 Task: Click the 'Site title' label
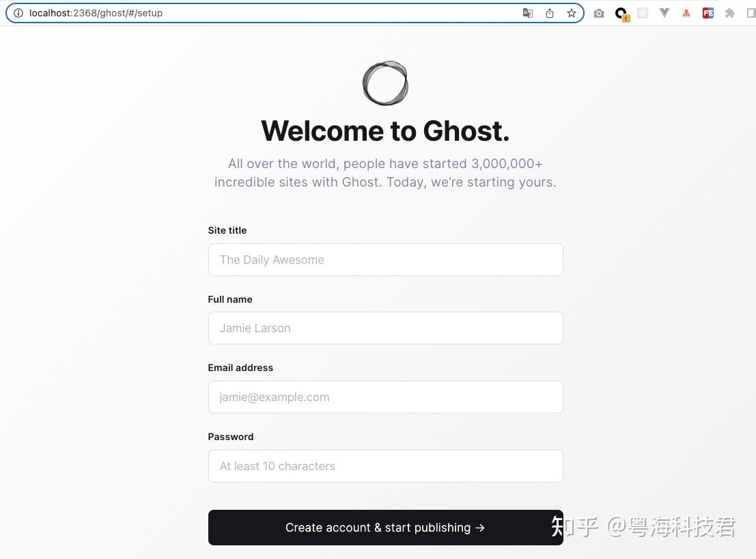pos(227,230)
